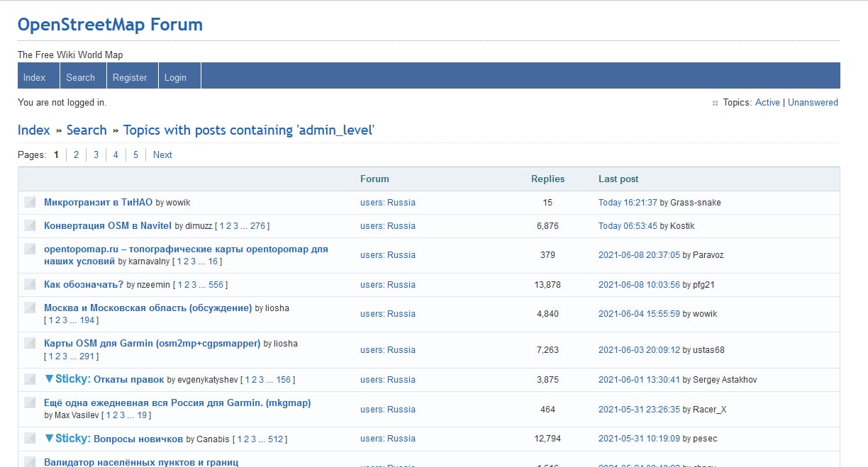868x467 pixels.
Task: Go to the Register page
Action: (130, 77)
